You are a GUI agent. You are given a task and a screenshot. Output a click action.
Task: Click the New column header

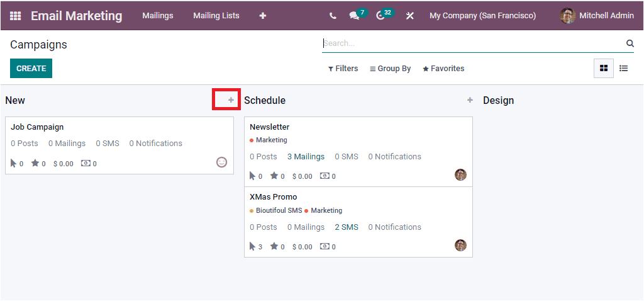15,100
